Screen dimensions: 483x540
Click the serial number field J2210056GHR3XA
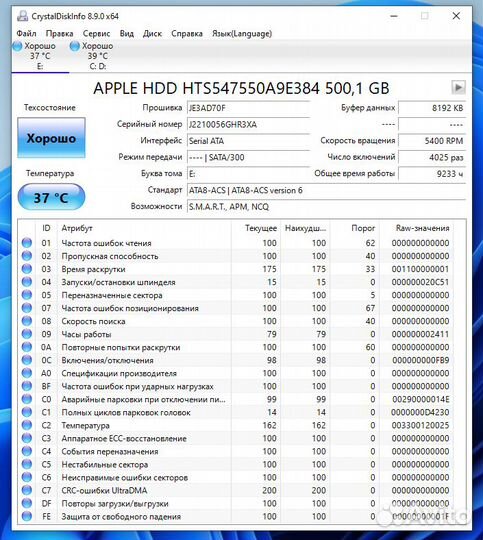coord(248,124)
